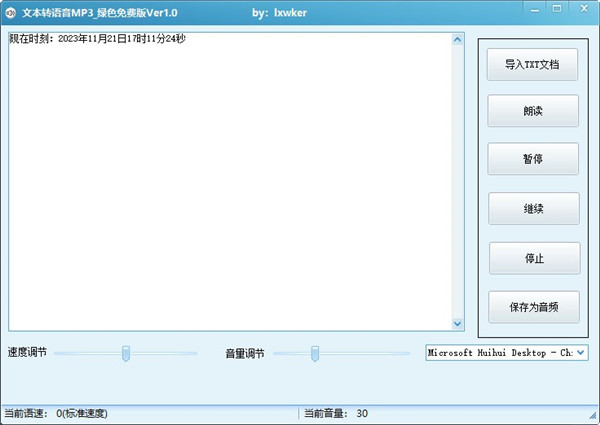Maximize the window
The image size is (600, 425).
click(557, 9)
